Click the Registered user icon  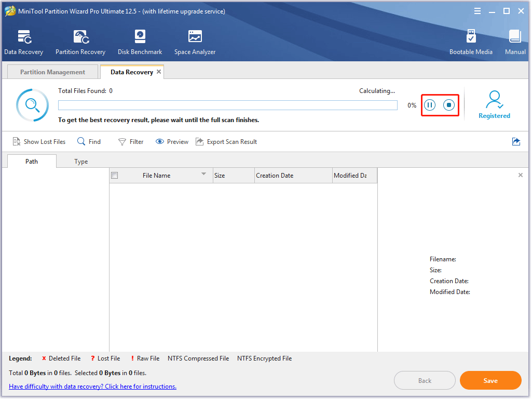(x=494, y=104)
